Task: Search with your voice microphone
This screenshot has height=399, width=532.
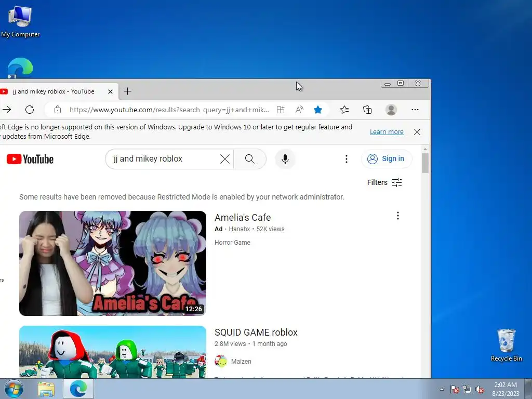Action: coord(285,159)
